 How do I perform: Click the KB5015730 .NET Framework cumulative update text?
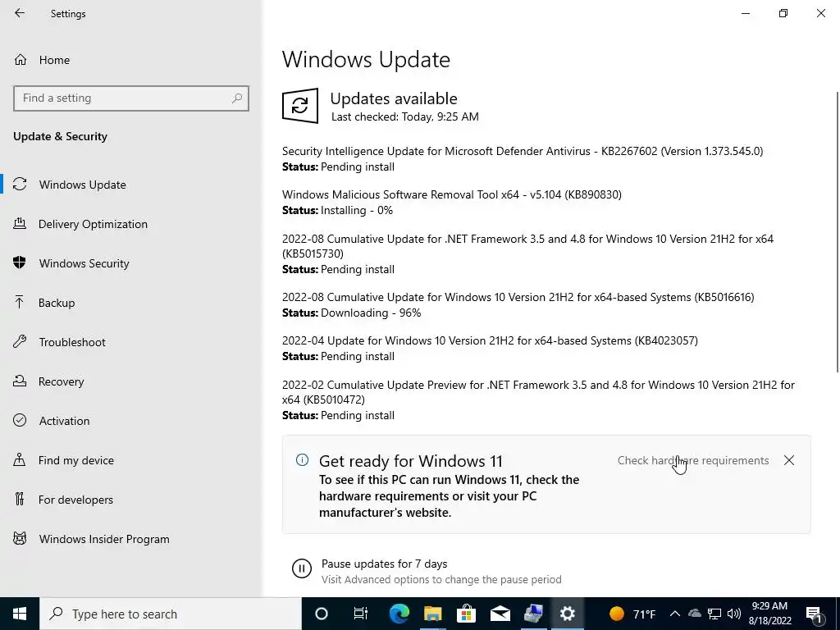point(527,246)
